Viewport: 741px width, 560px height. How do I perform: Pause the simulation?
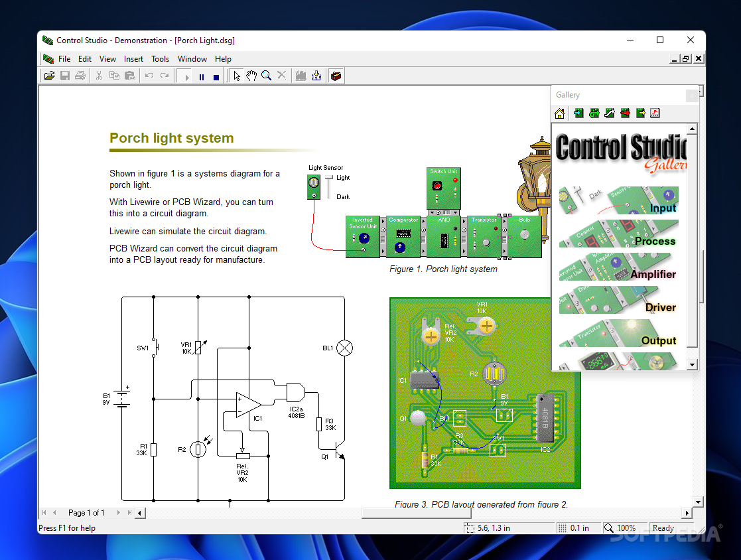click(x=202, y=76)
